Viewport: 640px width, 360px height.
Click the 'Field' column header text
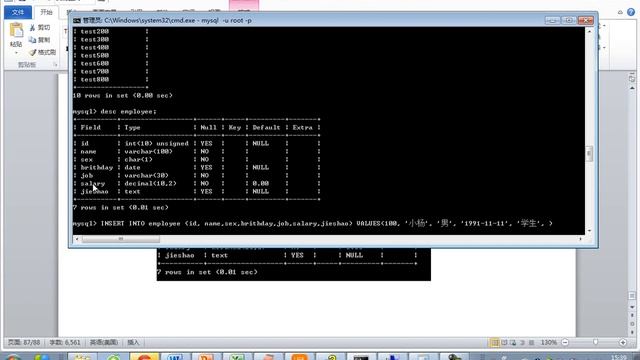pos(91,127)
